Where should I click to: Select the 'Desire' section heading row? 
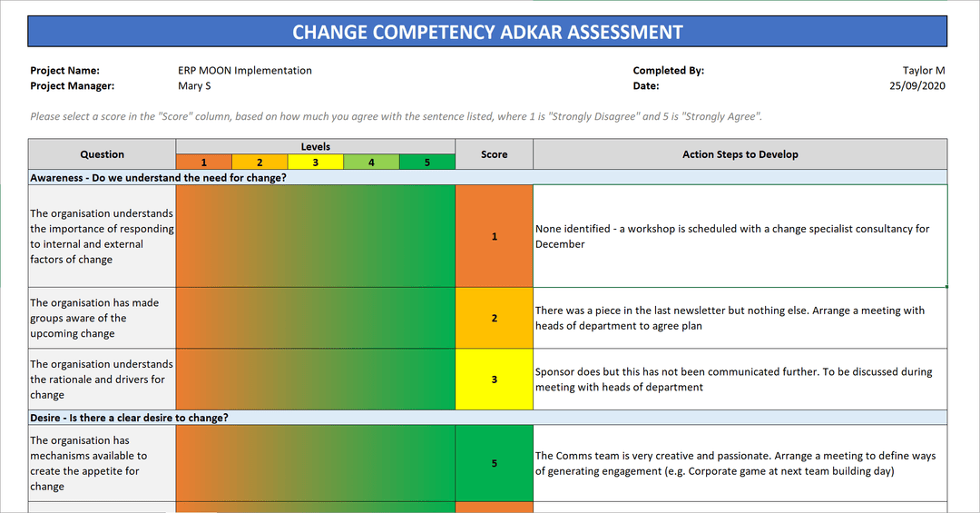point(129,418)
